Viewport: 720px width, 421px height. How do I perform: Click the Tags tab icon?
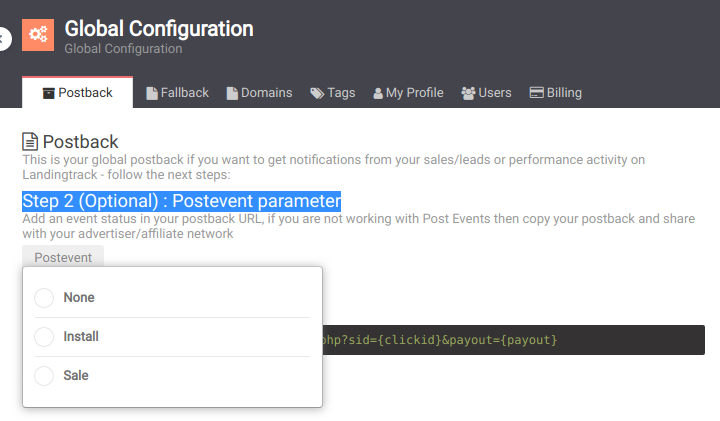coord(317,93)
